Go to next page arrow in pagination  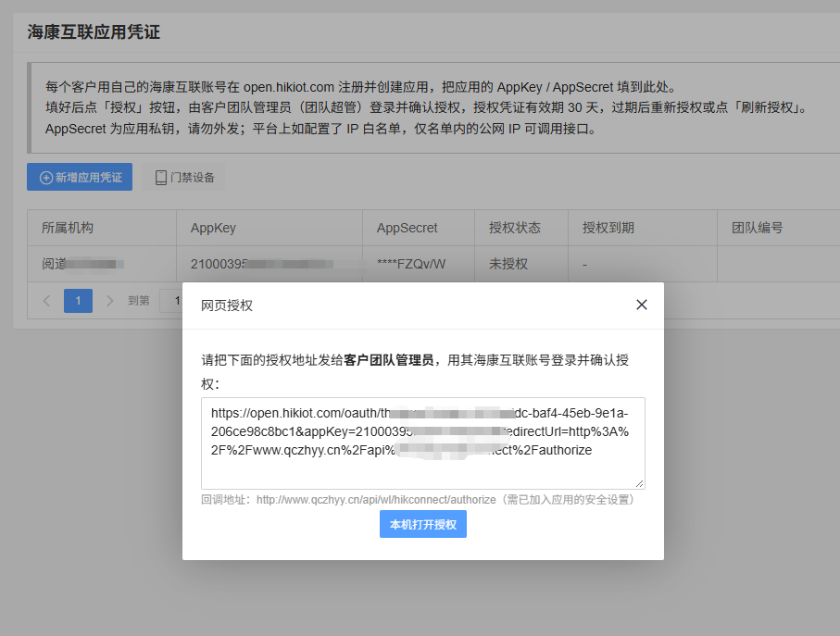click(x=109, y=301)
